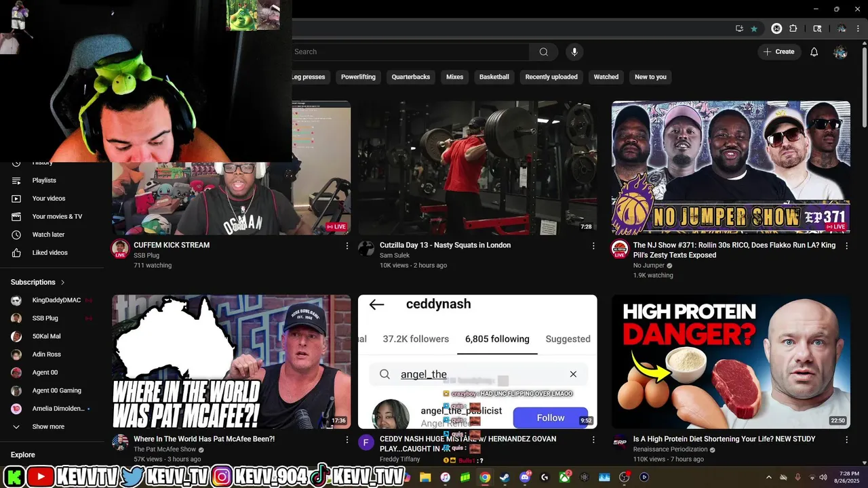The height and width of the screenshot is (488, 868).
Task: Open options for CUFFEM KICK STREAM video
Action: tap(347, 245)
